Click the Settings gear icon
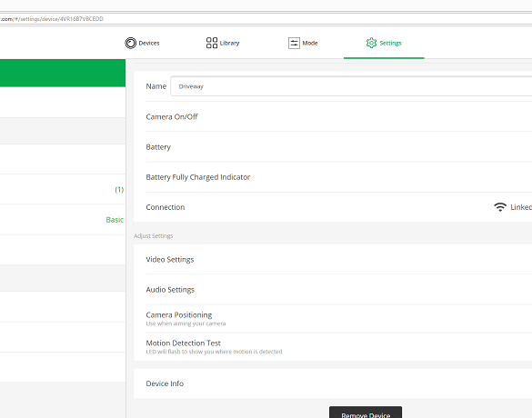Viewport: 532px width, 418px height. [372, 43]
